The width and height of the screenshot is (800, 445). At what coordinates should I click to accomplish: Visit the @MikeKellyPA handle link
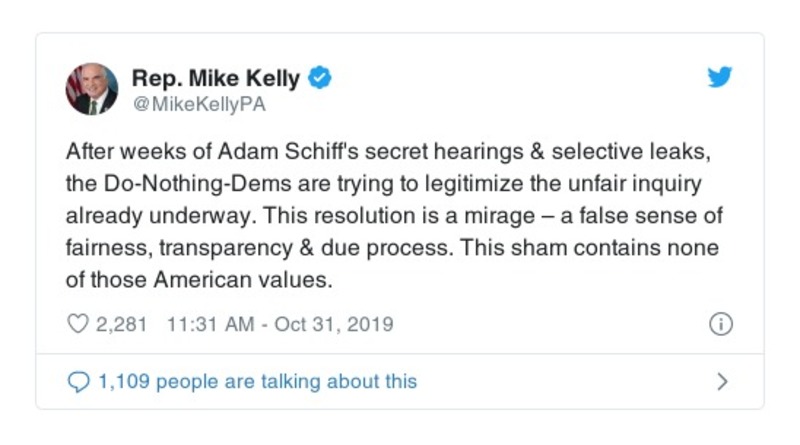198,103
